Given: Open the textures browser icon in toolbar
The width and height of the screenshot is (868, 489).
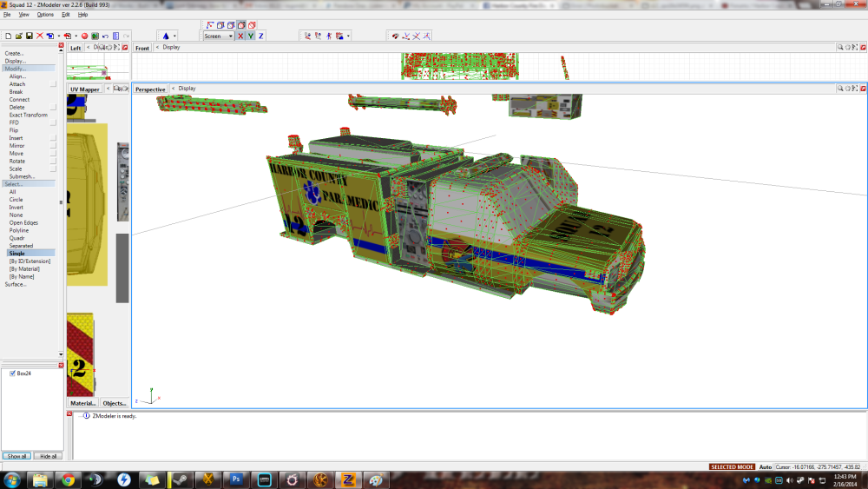Looking at the screenshot, I should tap(95, 36).
